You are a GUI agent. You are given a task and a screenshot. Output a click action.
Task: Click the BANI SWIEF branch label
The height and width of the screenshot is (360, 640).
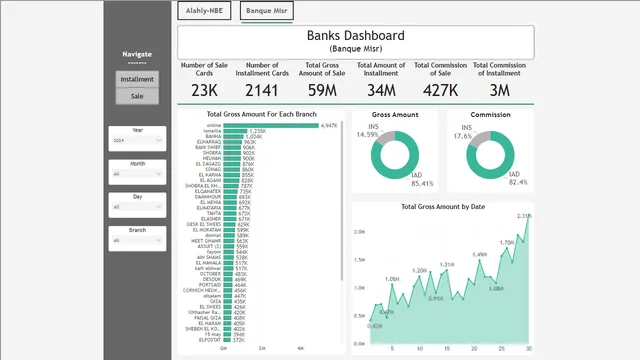pos(208,147)
